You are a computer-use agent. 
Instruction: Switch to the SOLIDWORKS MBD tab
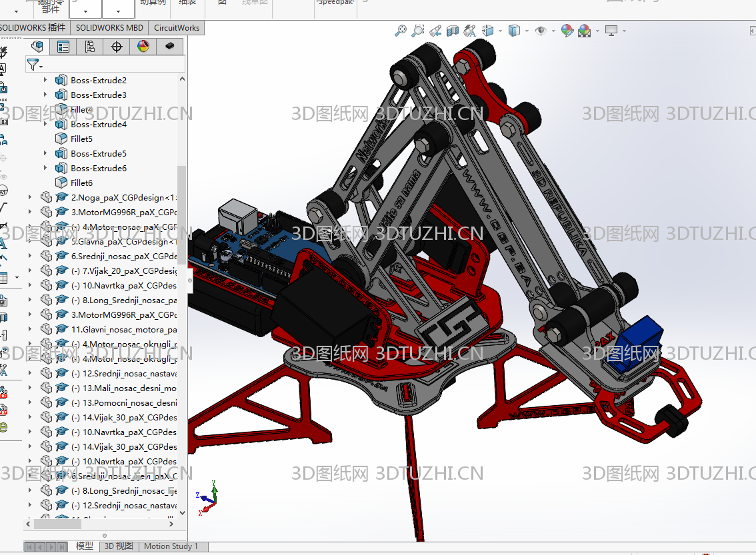point(109,27)
